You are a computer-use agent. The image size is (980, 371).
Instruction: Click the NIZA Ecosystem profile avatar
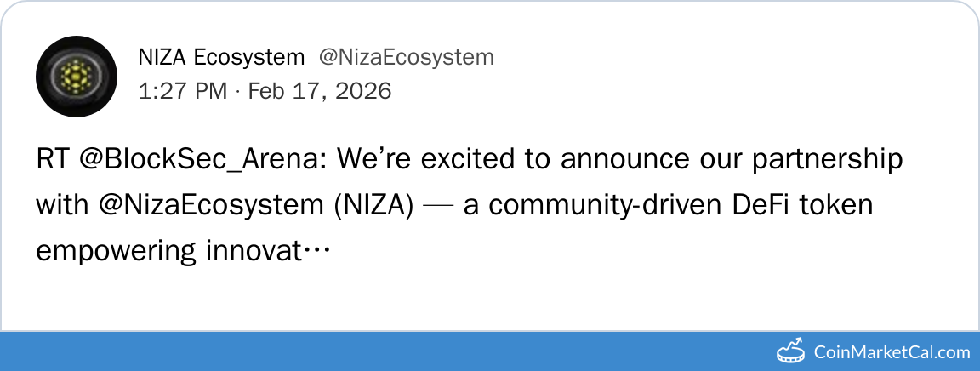[x=76, y=77]
